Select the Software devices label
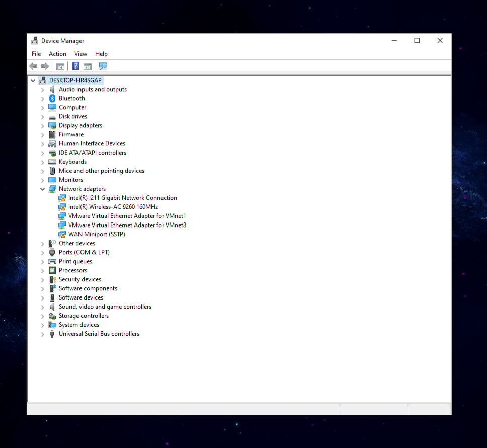Image resolution: width=487 pixels, height=448 pixels. (81, 297)
